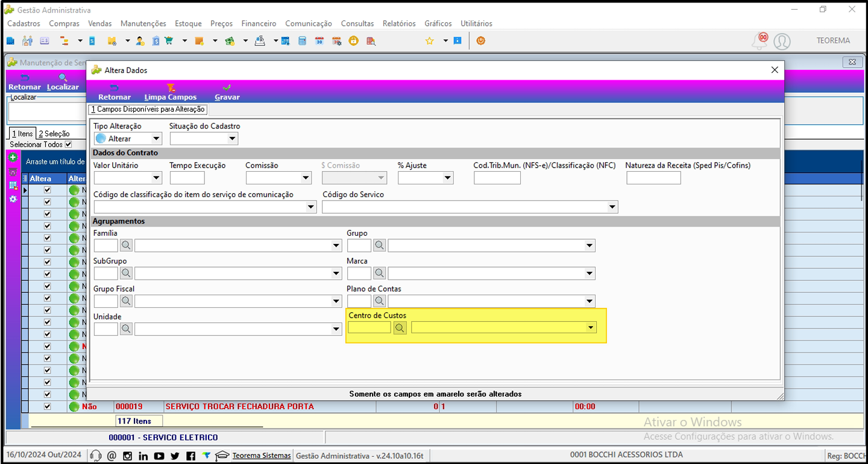Open the Centro de Custos search magnifier
The height and width of the screenshot is (464, 868).
[400, 327]
